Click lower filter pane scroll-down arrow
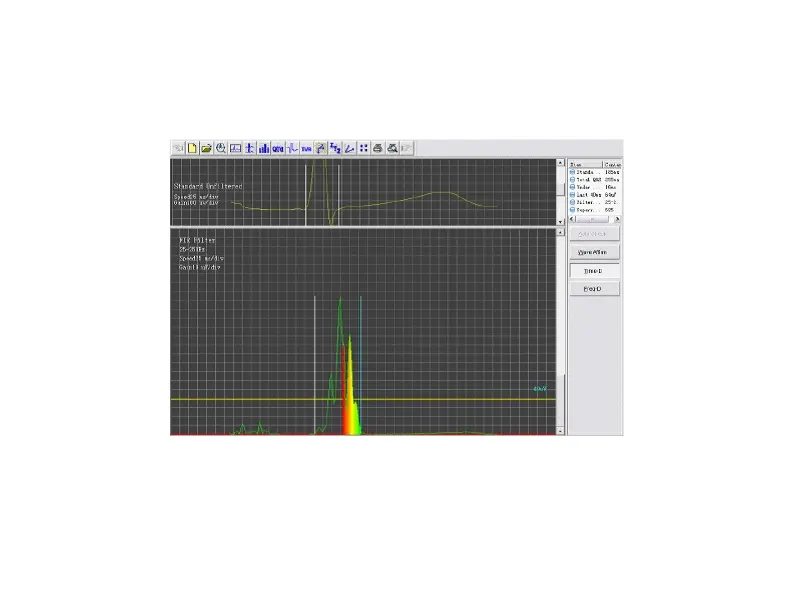Image resolution: width=794 pixels, height=595 pixels. pos(560,431)
